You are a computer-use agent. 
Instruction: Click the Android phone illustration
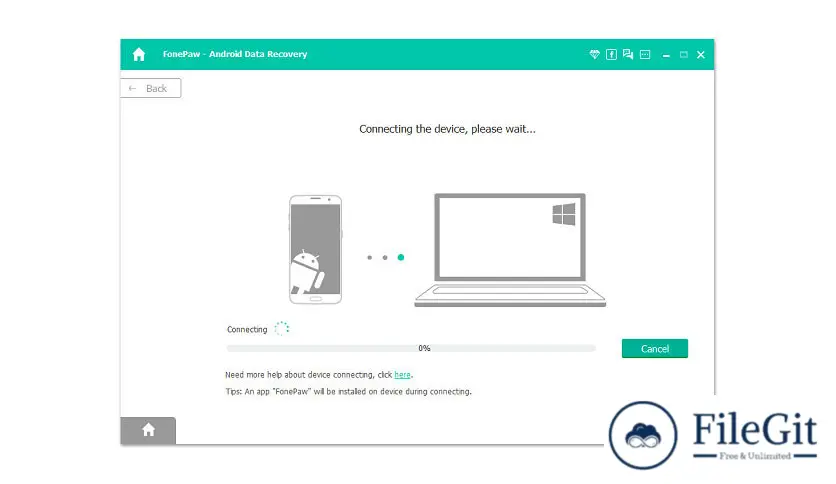pos(316,249)
